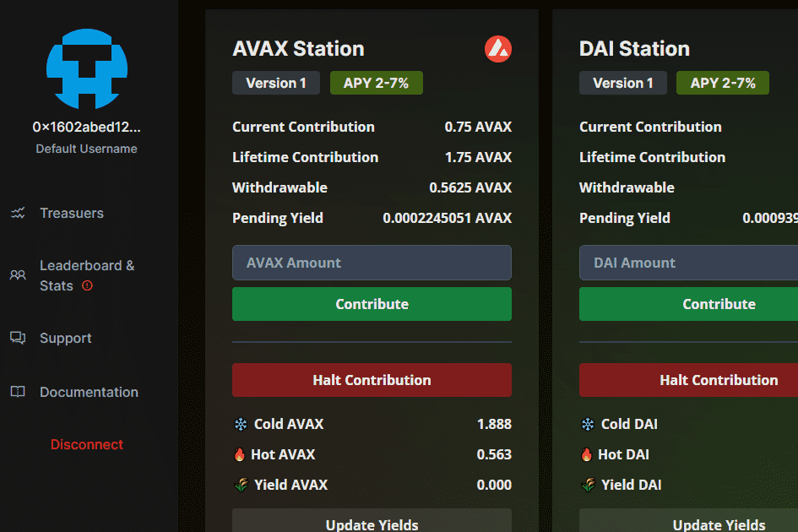Click the Treasuers chart icon
Screen dimensions: 798x532
coord(18,213)
